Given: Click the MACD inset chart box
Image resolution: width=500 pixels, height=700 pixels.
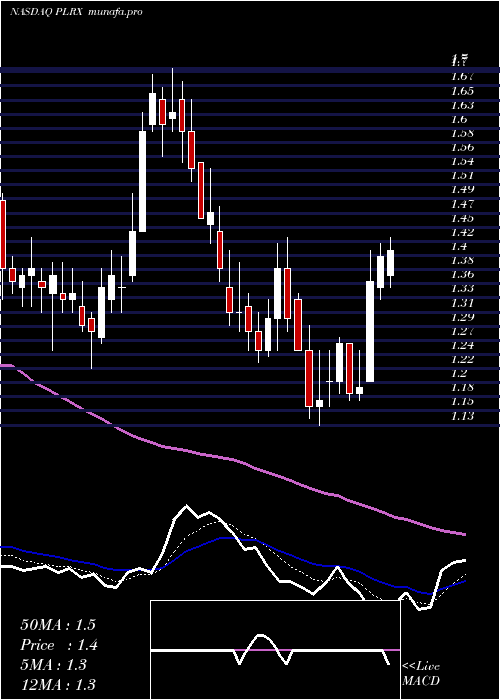Looking at the screenshot, I should pos(275,650).
